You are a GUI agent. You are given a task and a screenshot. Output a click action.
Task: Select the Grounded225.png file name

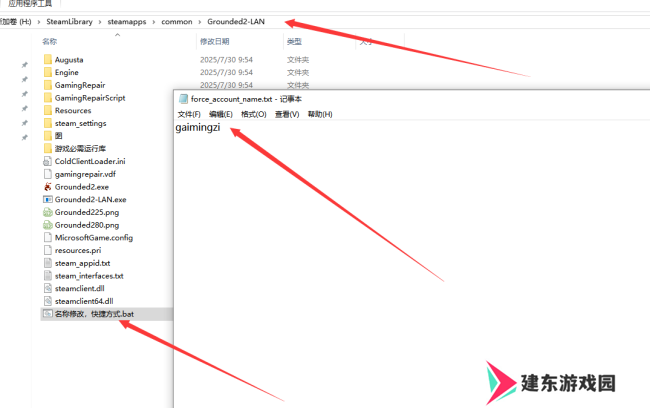coord(87,212)
